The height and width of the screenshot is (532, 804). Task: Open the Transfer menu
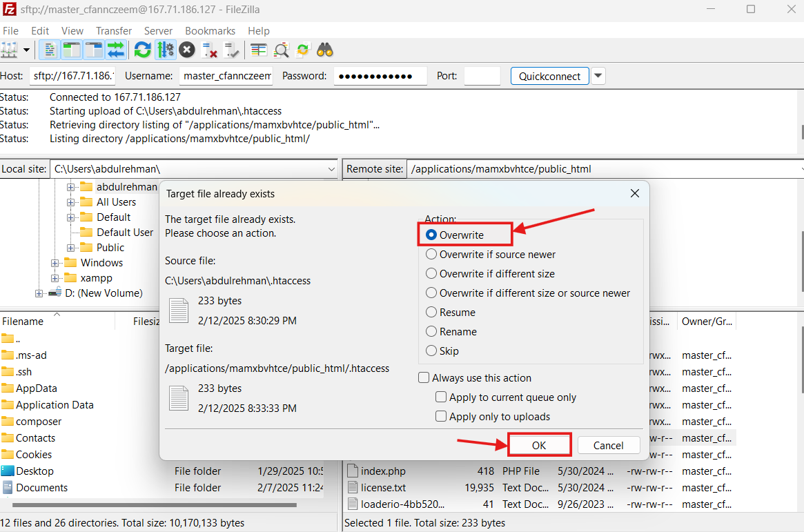114,31
